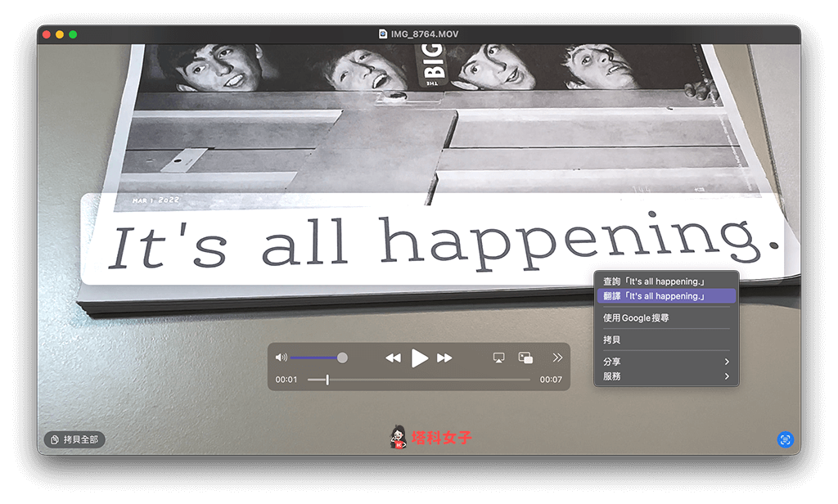Enter full screen with green button
The height and width of the screenshot is (504, 838).
tap(73, 34)
